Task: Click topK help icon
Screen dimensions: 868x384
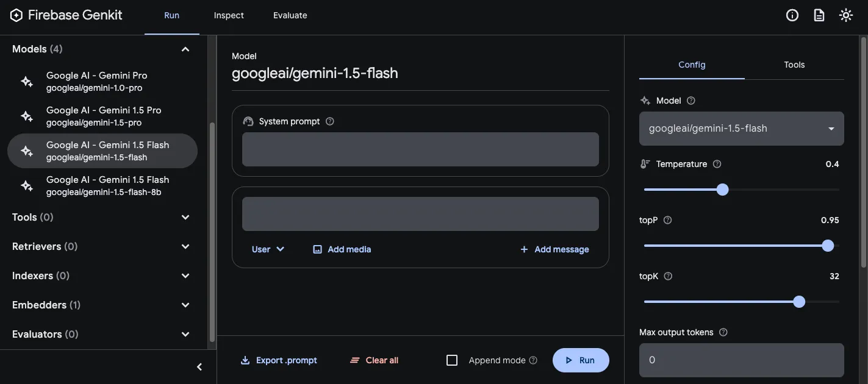Action: [668, 276]
